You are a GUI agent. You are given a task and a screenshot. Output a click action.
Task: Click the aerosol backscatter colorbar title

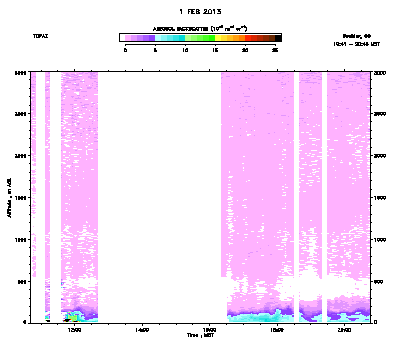click(200, 29)
